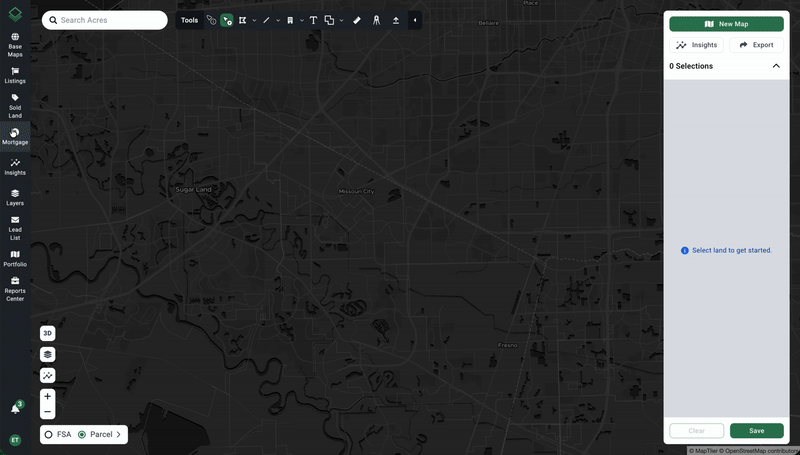Select the Parcel radio option

pyautogui.click(x=82, y=435)
